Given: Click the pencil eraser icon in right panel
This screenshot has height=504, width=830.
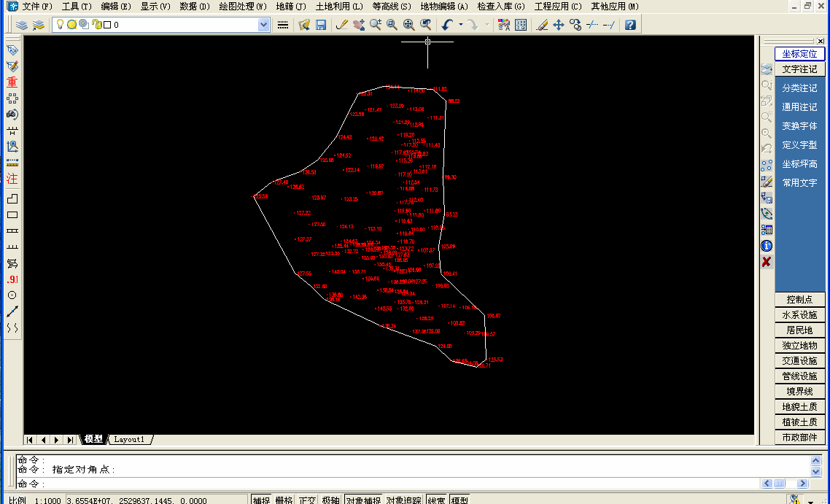Looking at the screenshot, I should tap(767, 182).
